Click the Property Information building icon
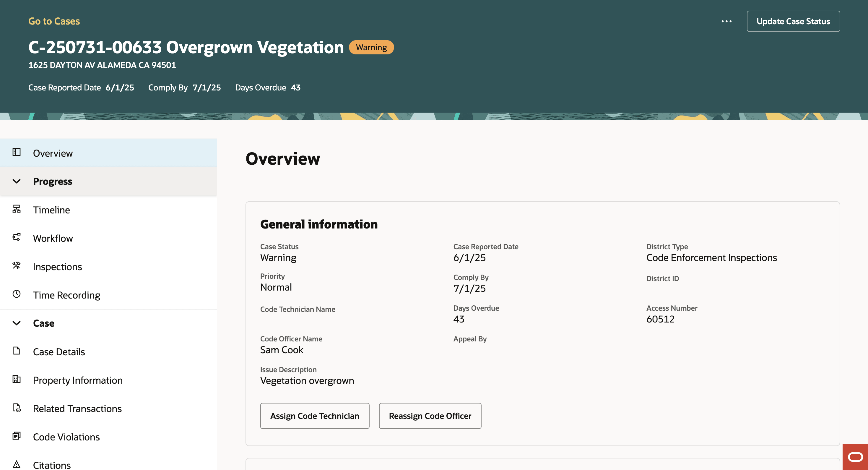Viewport: 868px width, 470px height. (17, 379)
